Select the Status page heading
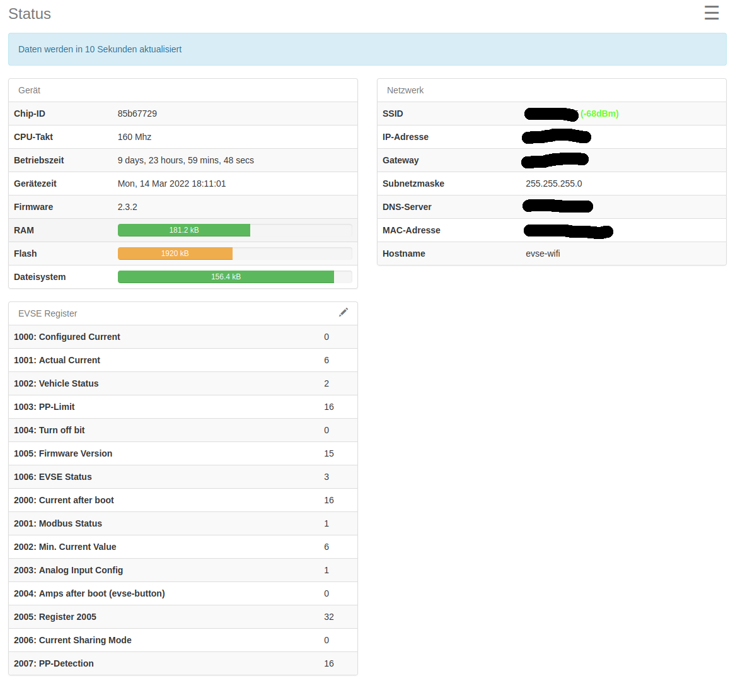Screen dimensions: 745x700 pyautogui.click(x=30, y=14)
